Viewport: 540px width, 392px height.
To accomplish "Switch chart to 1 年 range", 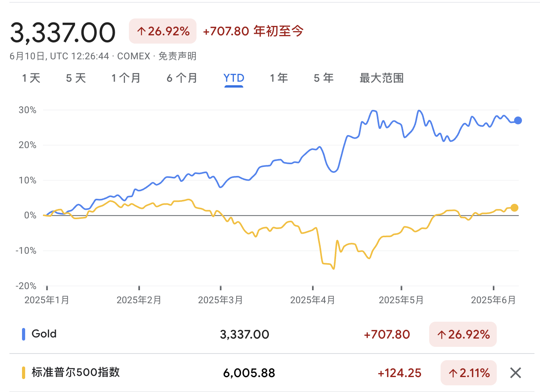I will (x=279, y=78).
